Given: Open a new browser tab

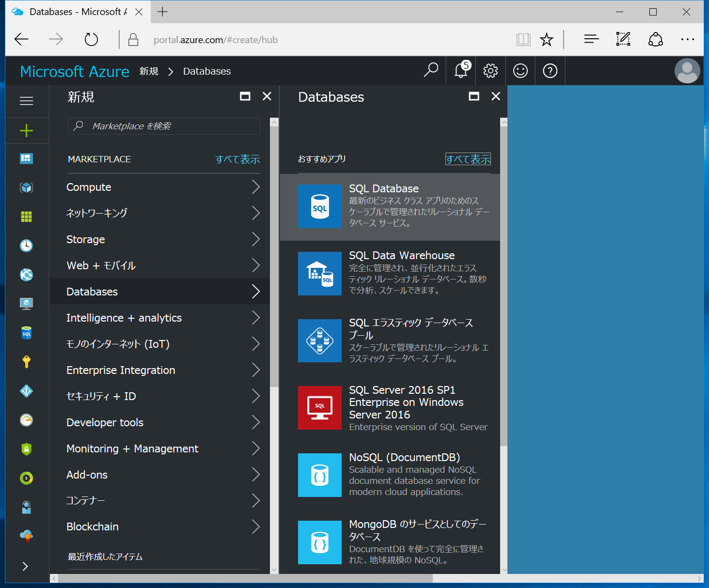Looking at the screenshot, I should coord(162,12).
